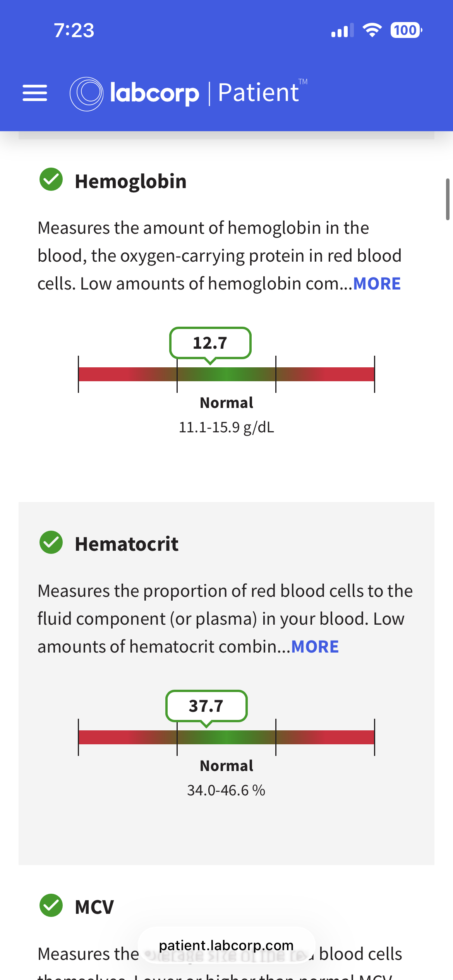Viewport: 453px width, 980px height.
Task: Tap the battery indicator showing 100
Action: [406, 30]
